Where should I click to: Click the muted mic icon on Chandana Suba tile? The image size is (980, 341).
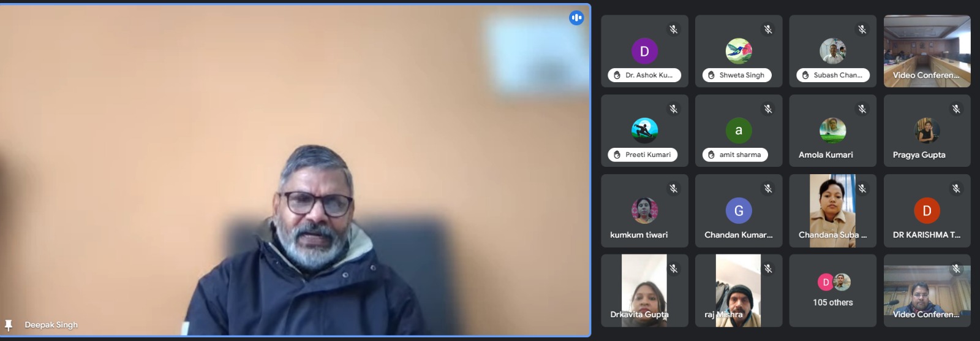[x=862, y=188]
